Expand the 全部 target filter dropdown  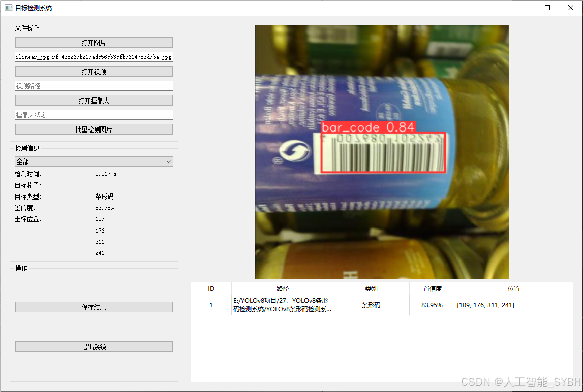[x=94, y=161]
